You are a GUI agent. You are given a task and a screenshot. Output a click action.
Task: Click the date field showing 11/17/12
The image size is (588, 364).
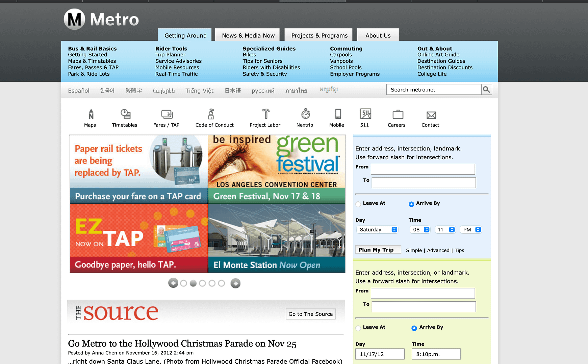[x=380, y=354]
